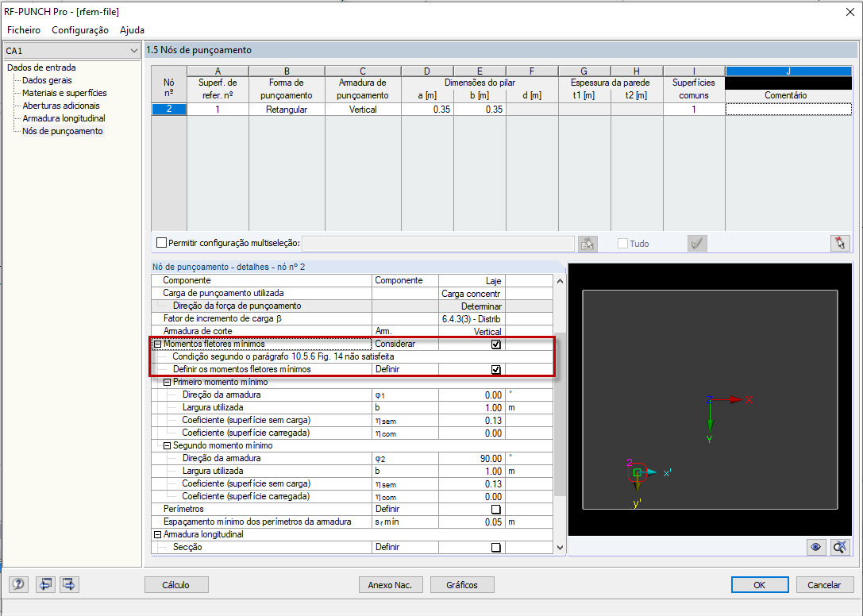This screenshot has width=863, height=616.
Task: Click sr mín spacing value 0.05
Action: click(472, 522)
